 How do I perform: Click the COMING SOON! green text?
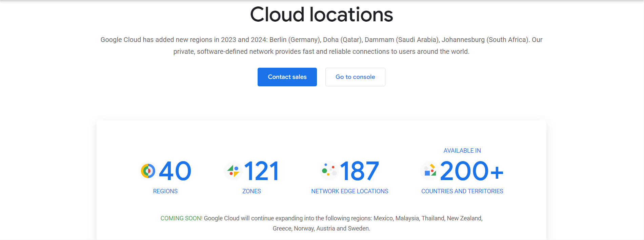point(181,218)
